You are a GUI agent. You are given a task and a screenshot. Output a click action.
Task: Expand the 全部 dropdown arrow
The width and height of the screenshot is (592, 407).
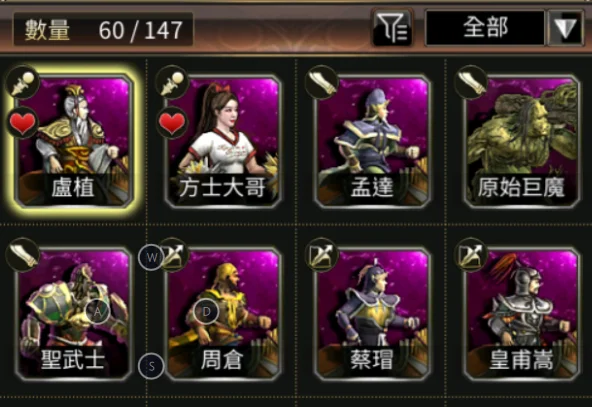click(x=565, y=28)
